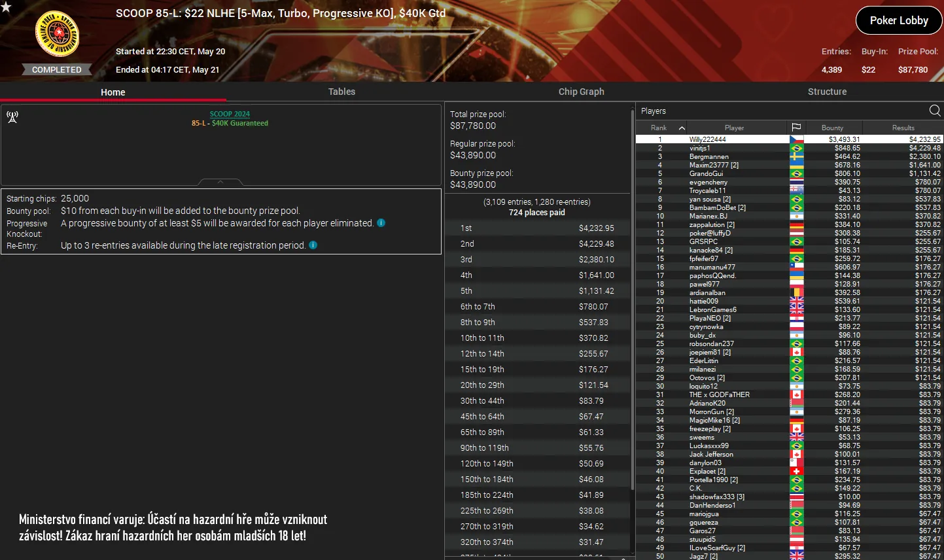Sort by the Results column header
Image resolution: width=944 pixels, height=560 pixels.
(903, 128)
